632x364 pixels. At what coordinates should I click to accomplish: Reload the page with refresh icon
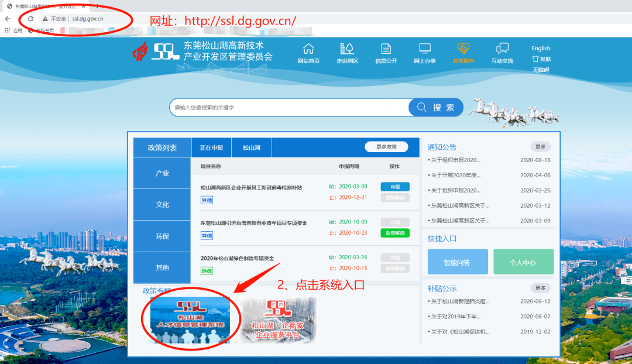coord(30,19)
